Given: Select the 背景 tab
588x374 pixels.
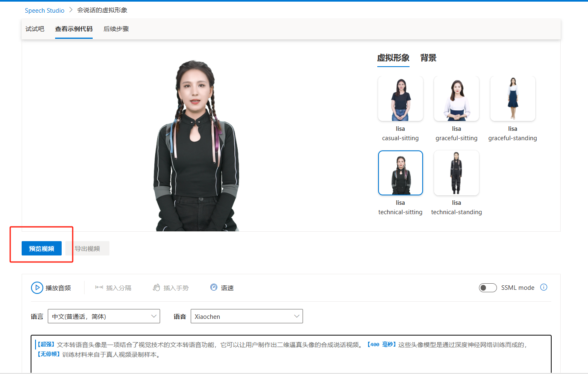Looking at the screenshot, I should click(428, 58).
